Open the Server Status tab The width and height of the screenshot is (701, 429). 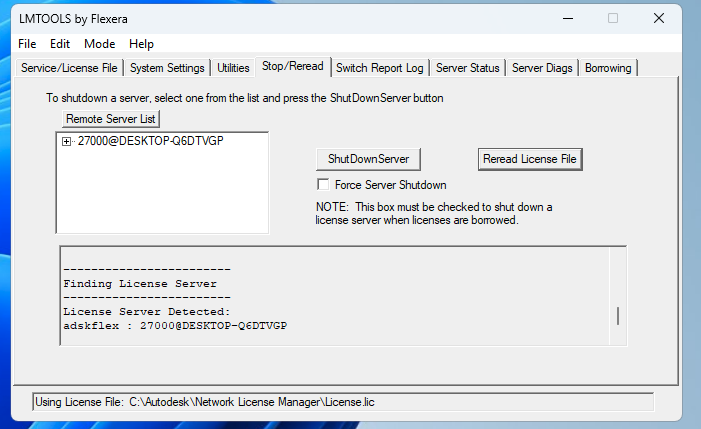pyautogui.click(x=467, y=68)
